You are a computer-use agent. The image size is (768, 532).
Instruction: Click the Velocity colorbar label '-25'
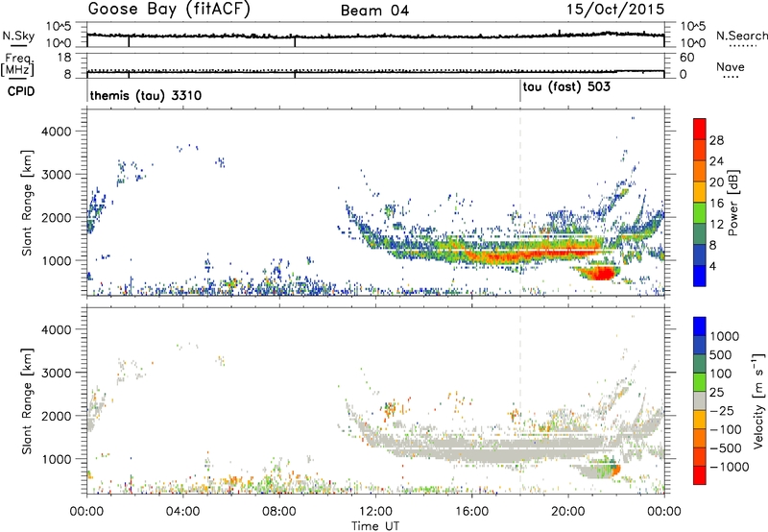(722, 411)
